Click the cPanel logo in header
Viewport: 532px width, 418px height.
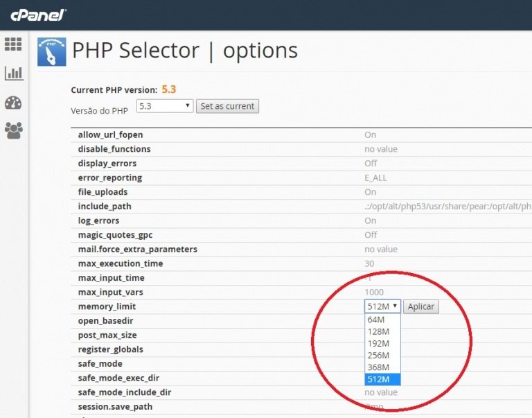pyautogui.click(x=38, y=15)
